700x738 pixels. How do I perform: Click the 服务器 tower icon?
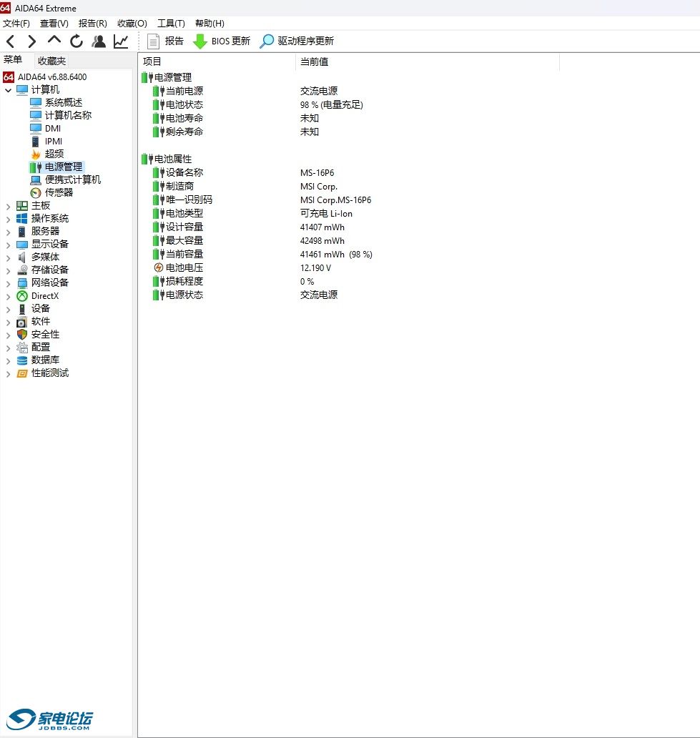click(21, 231)
